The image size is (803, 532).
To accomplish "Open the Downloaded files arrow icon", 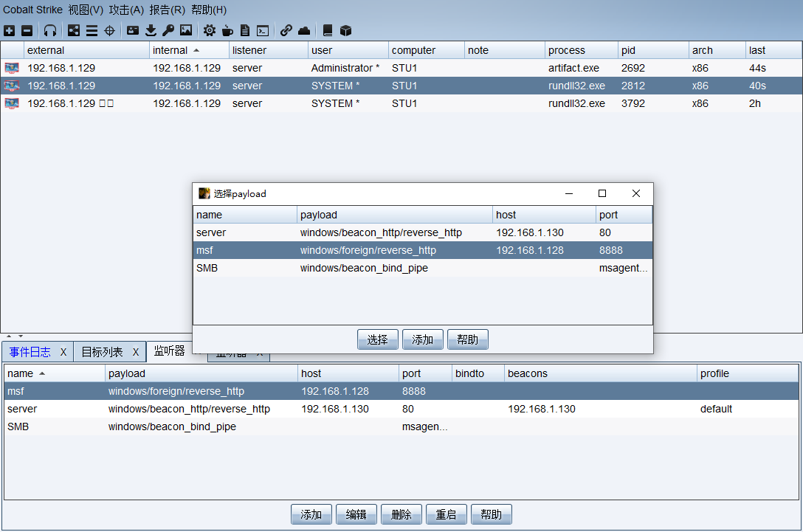I will (151, 31).
